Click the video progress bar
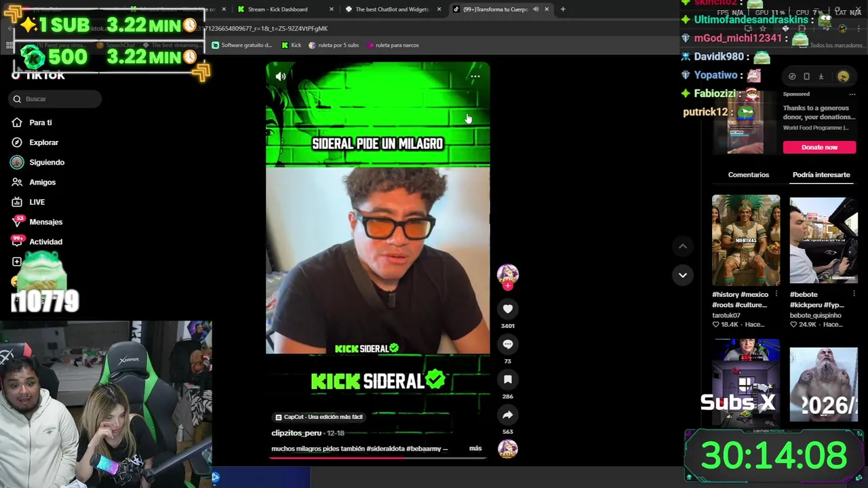Image resolution: width=868 pixels, height=488 pixels. (x=378, y=457)
